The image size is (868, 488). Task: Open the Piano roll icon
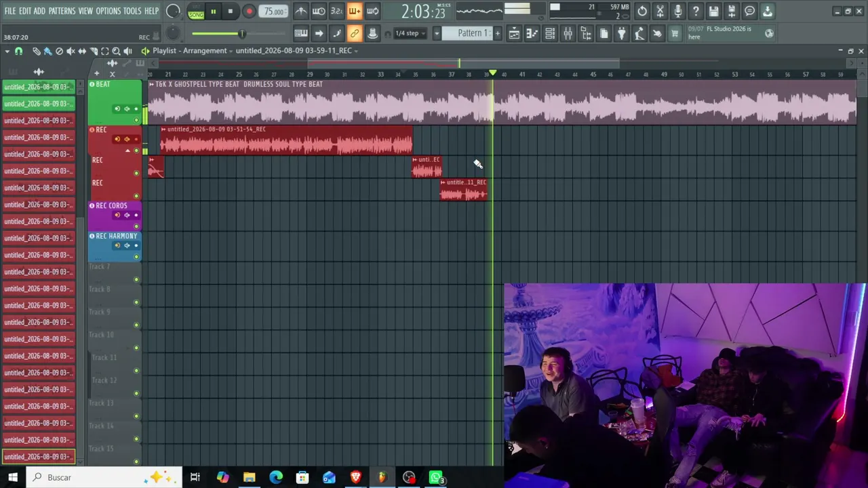tap(532, 33)
